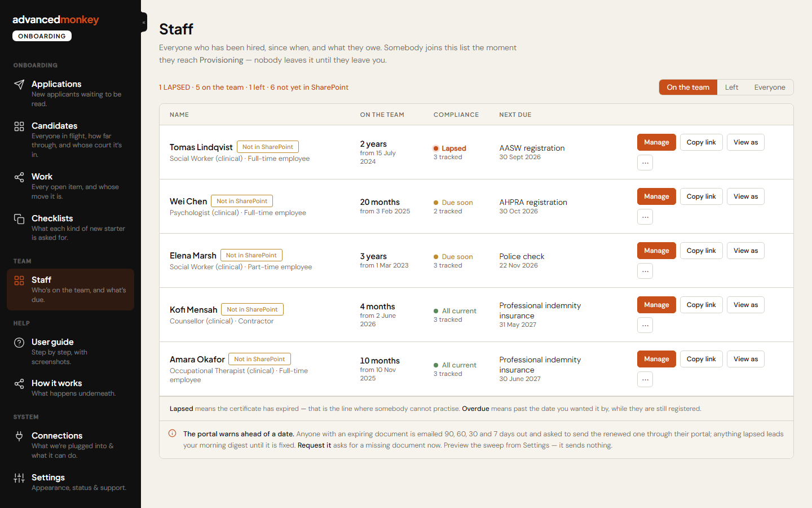Copy link for Amara Okafor
812x508 pixels.
(x=701, y=359)
